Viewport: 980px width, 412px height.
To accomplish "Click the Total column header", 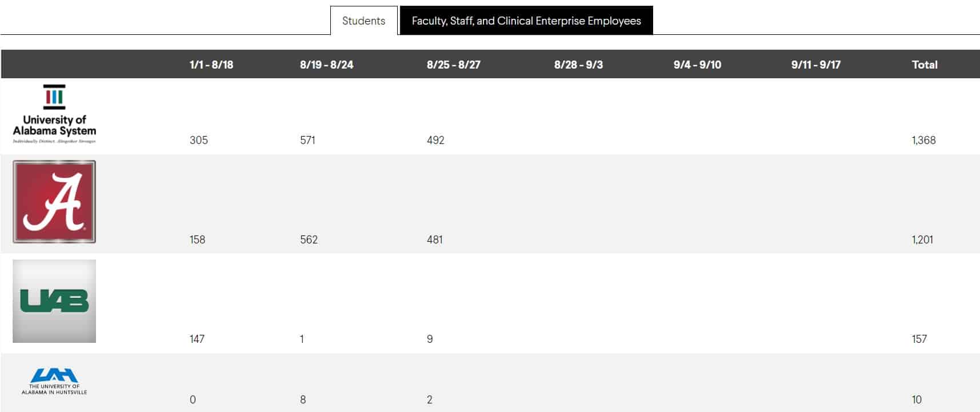I will 924,65.
